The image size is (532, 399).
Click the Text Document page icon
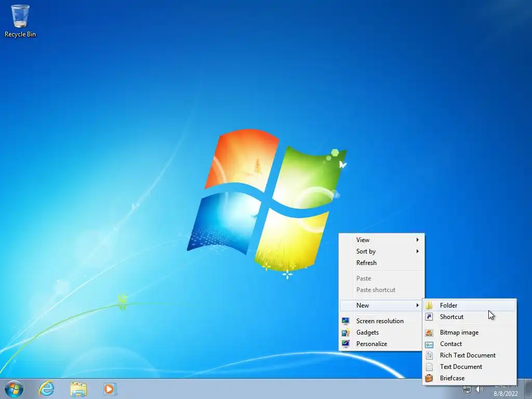click(429, 367)
